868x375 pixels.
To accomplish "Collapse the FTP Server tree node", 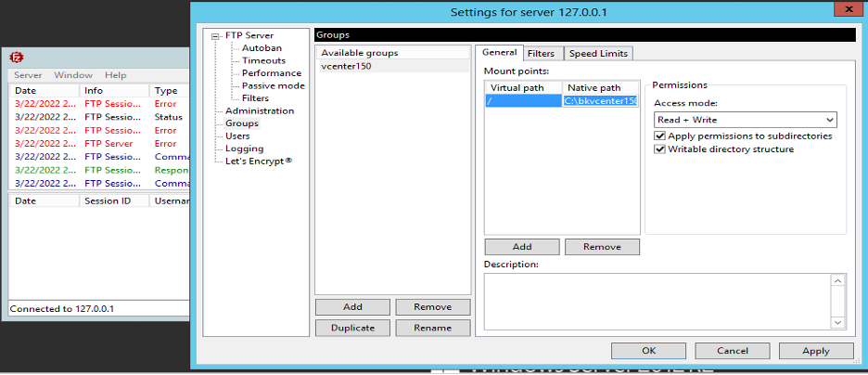I will [215, 36].
